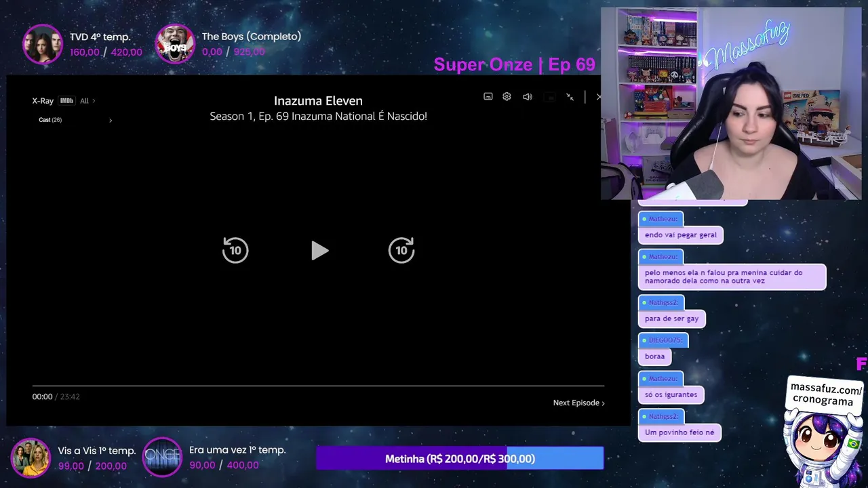Screen dimensions: 868x488
Task: Click the Massafuz neon sign
Action: point(747,44)
